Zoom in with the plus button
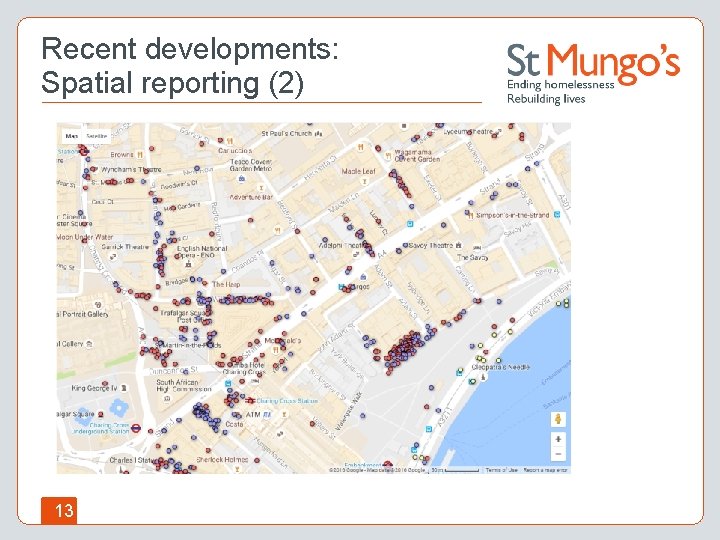This screenshot has width=720, height=540. [558, 439]
